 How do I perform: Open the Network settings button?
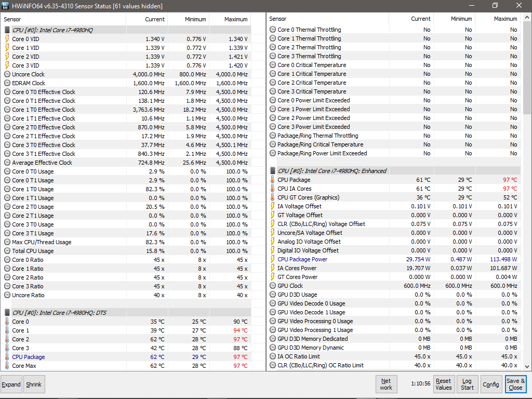click(386, 384)
